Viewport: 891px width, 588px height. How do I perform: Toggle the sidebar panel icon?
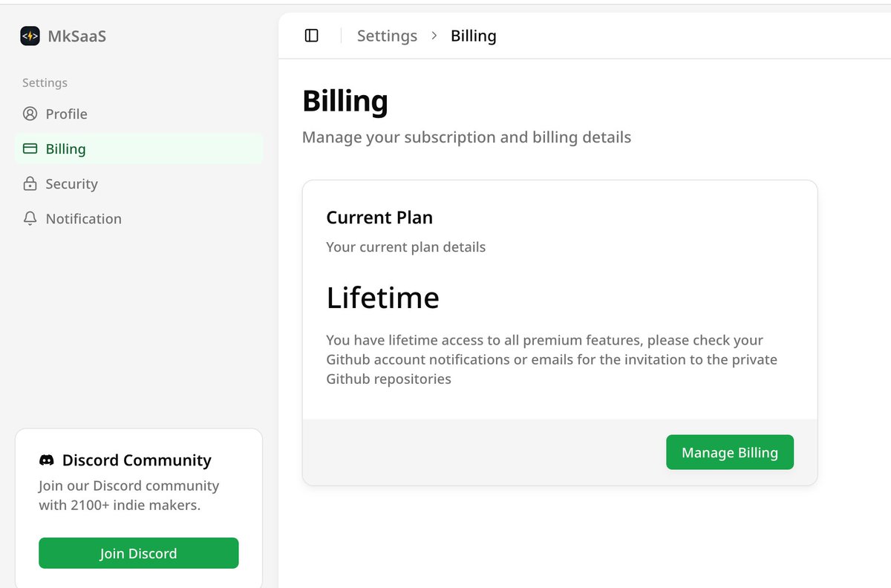[312, 36]
